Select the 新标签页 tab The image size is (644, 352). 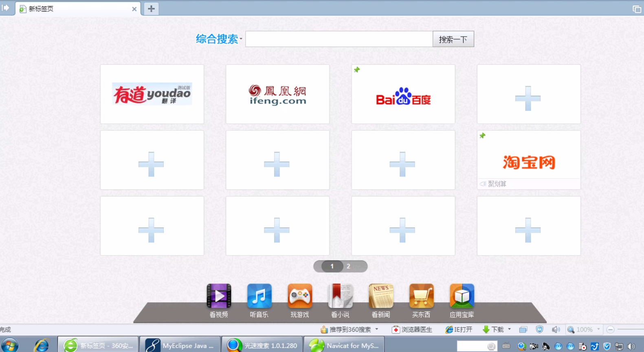(77, 9)
